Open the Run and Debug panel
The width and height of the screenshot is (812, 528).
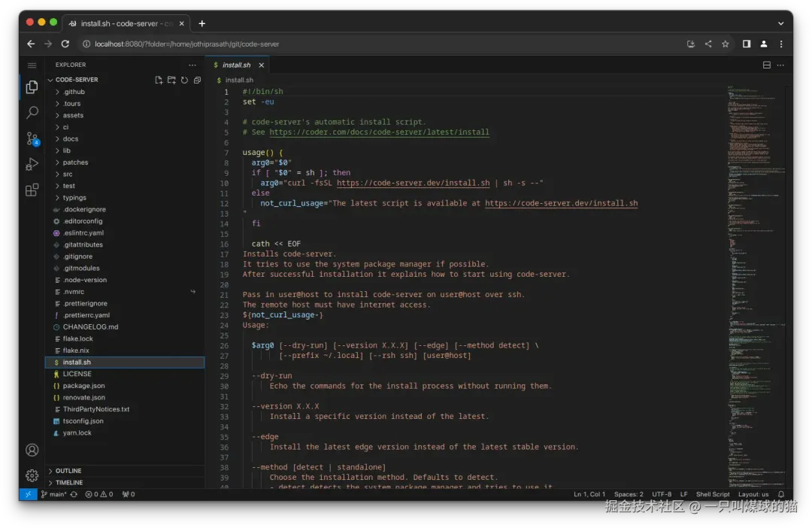click(31, 165)
